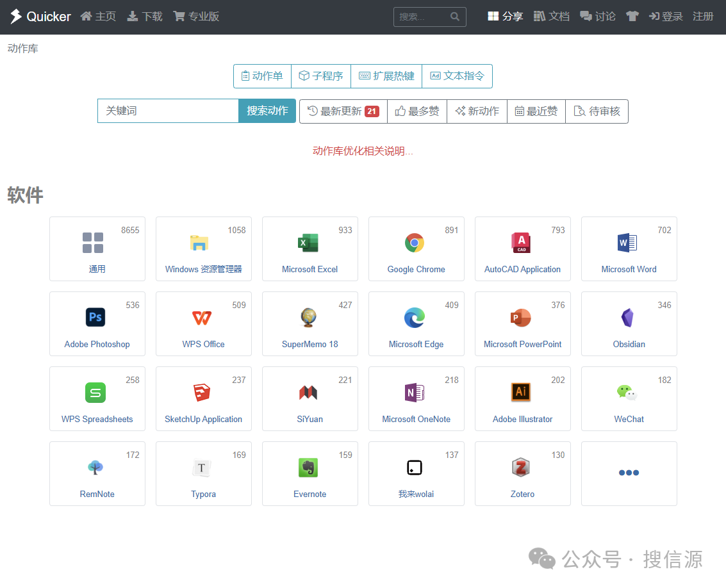Open 文档 in the navbar
This screenshot has width=726, height=588.
click(552, 17)
